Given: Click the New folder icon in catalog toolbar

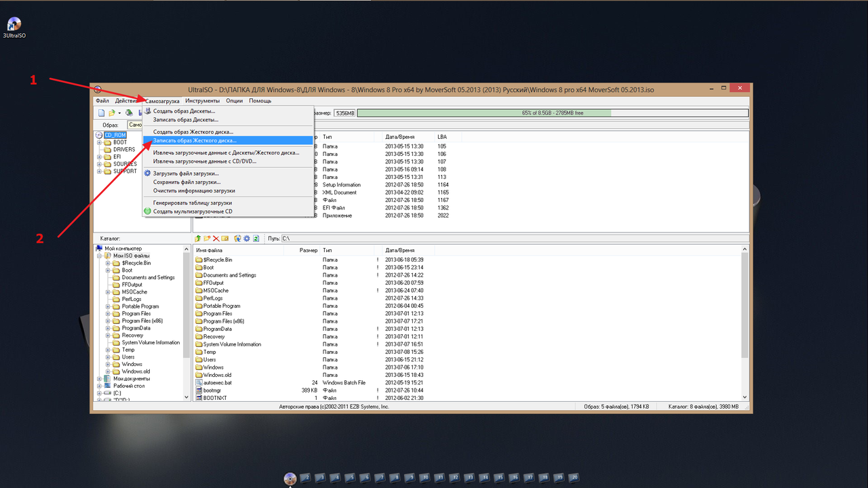Looking at the screenshot, I should [207, 239].
